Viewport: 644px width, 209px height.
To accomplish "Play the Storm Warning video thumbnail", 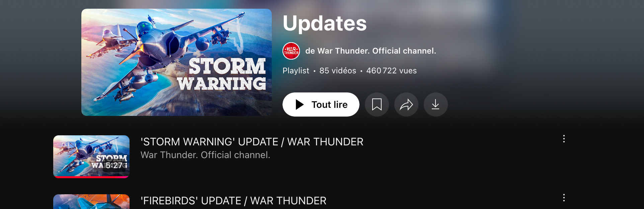I will 91,156.
